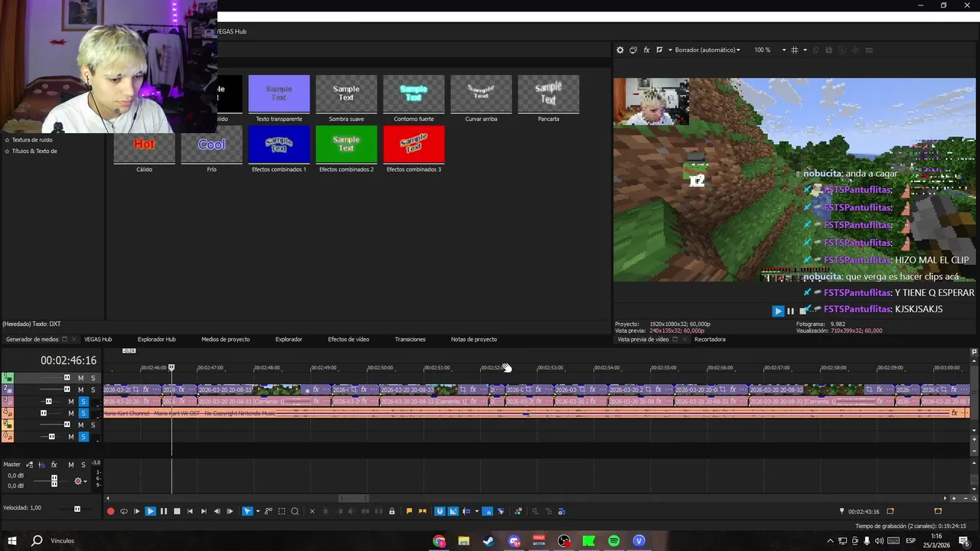
Task: Expand split-screen view options arrow
Action: click(x=670, y=50)
